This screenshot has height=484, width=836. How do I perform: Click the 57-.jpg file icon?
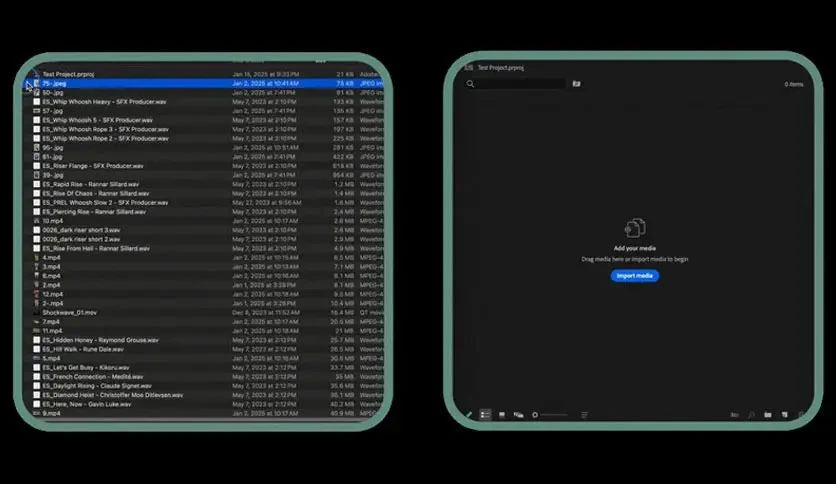click(x=37, y=111)
